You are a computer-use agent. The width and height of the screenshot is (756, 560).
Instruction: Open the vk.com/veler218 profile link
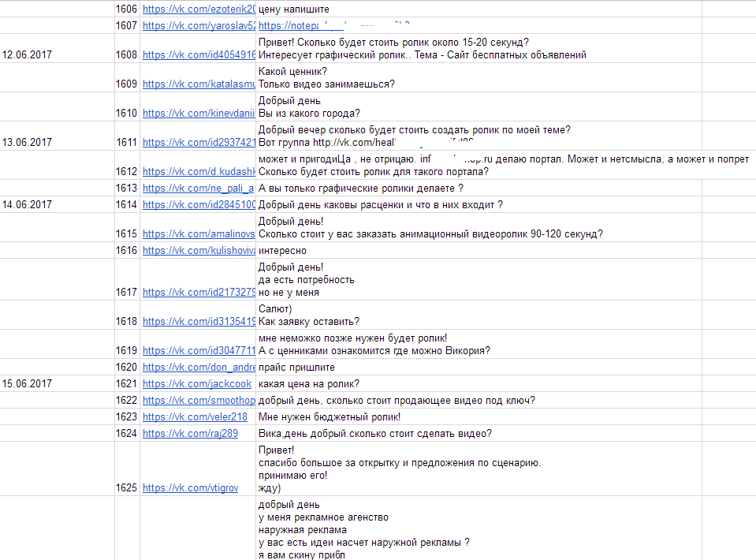click(195, 417)
